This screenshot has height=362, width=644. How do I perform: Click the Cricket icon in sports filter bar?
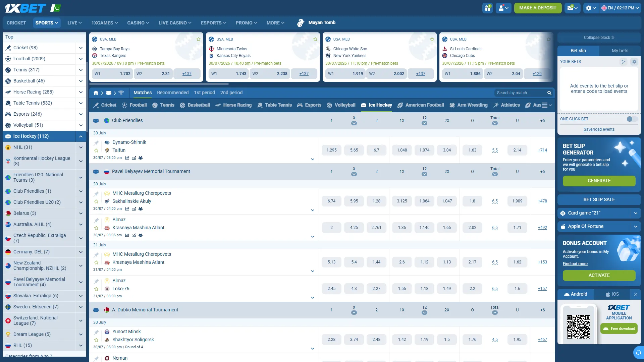point(96,105)
